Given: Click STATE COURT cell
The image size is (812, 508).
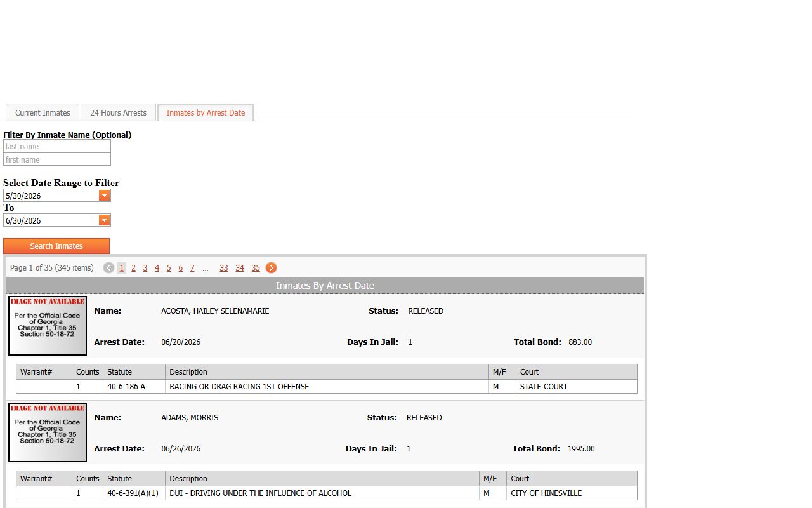Looking at the screenshot, I should [x=577, y=386].
